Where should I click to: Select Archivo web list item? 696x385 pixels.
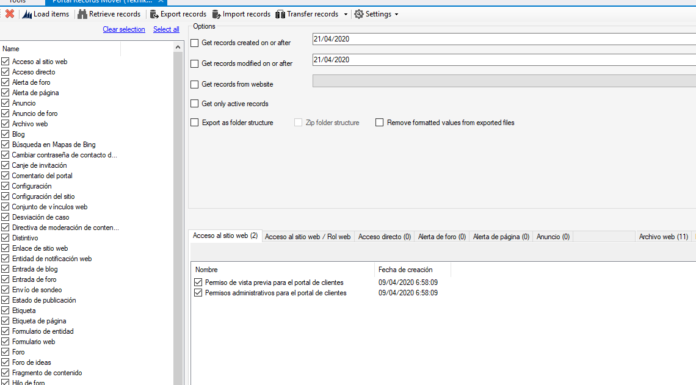(30, 124)
